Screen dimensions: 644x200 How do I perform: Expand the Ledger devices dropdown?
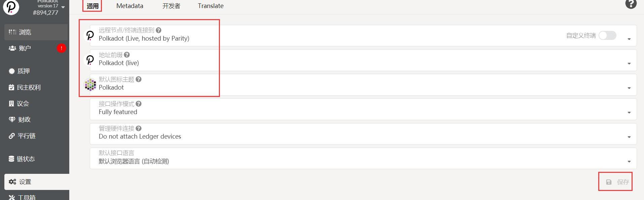tap(629, 137)
